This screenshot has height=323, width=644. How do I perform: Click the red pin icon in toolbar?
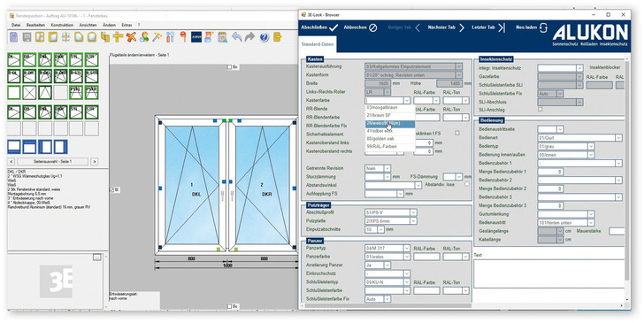[183, 37]
